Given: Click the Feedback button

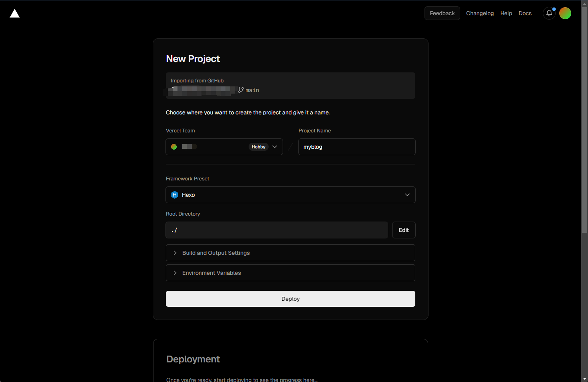Looking at the screenshot, I should click(442, 13).
